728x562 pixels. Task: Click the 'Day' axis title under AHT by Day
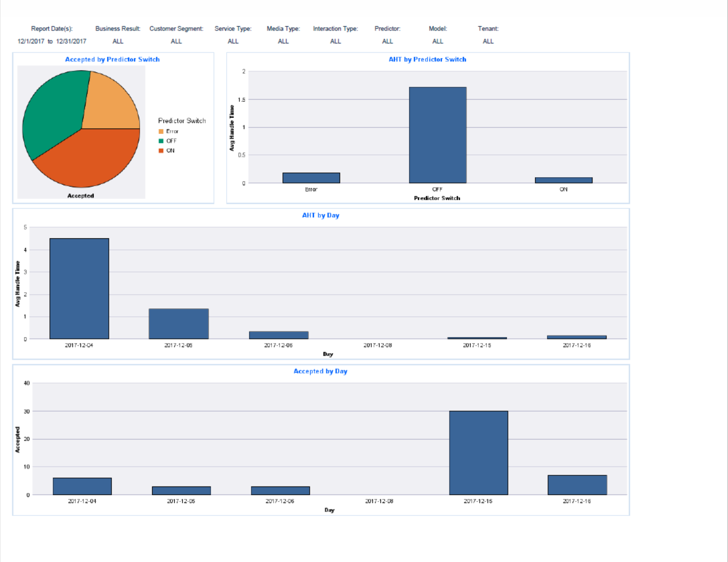pyautogui.click(x=328, y=354)
